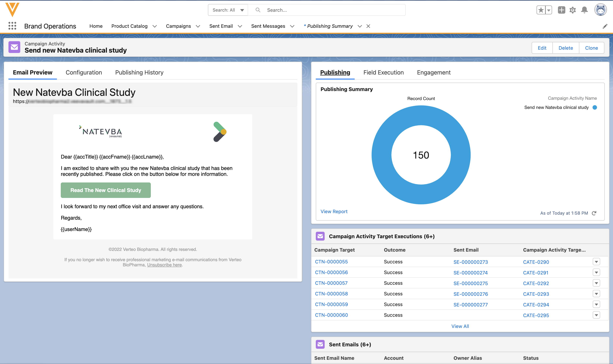Expand the Search: All scope dropdown
Image resolution: width=613 pixels, height=364 pixels.
[228, 10]
